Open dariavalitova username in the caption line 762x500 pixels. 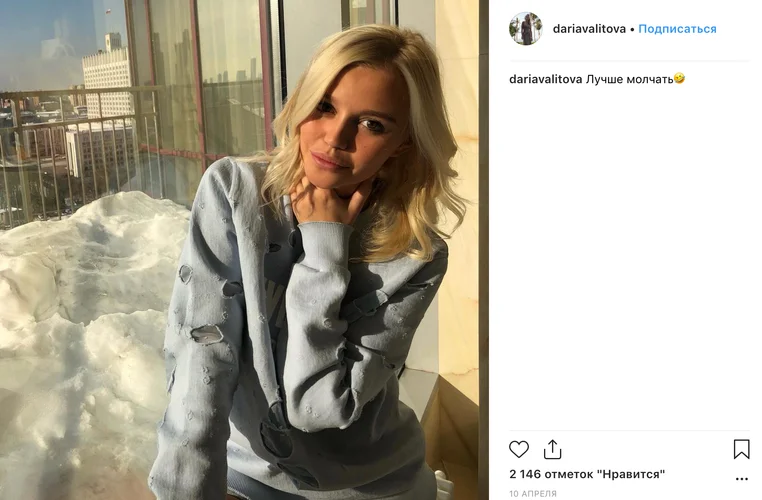[x=545, y=79]
